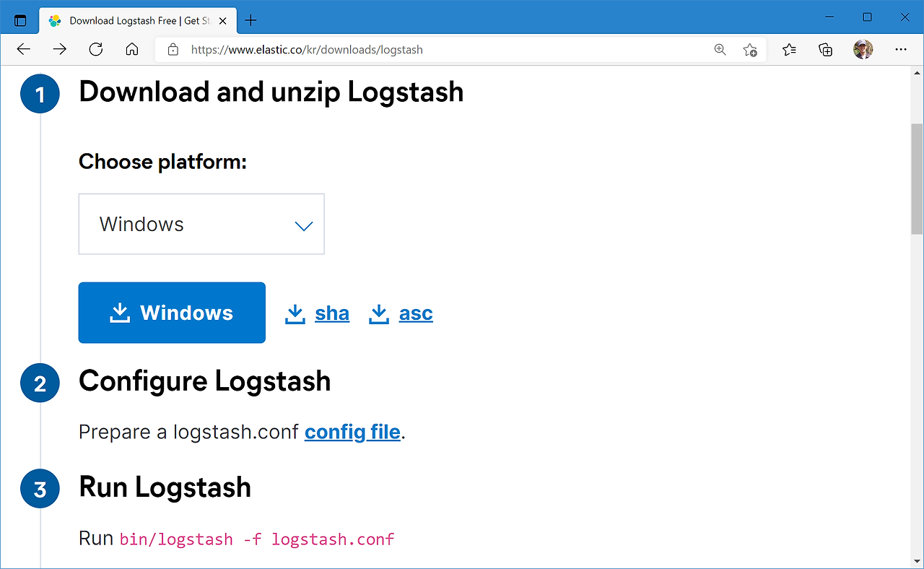924x569 pixels.
Task: Open a new browser tab
Action: [250, 20]
